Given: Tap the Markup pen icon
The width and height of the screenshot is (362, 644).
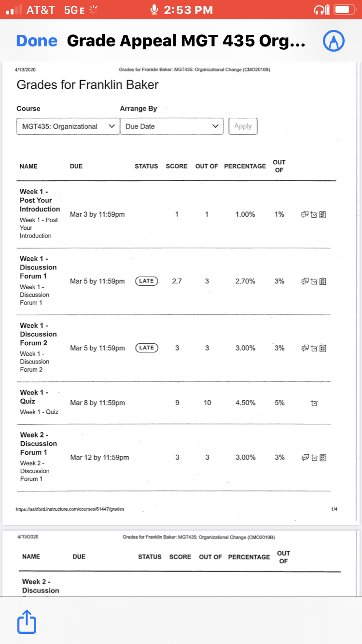Looking at the screenshot, I should [334, 42].
